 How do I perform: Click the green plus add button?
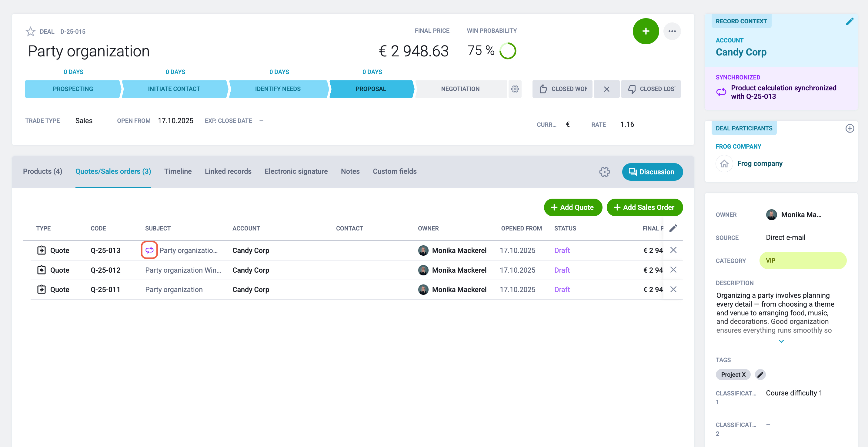(x=646, y=31)
